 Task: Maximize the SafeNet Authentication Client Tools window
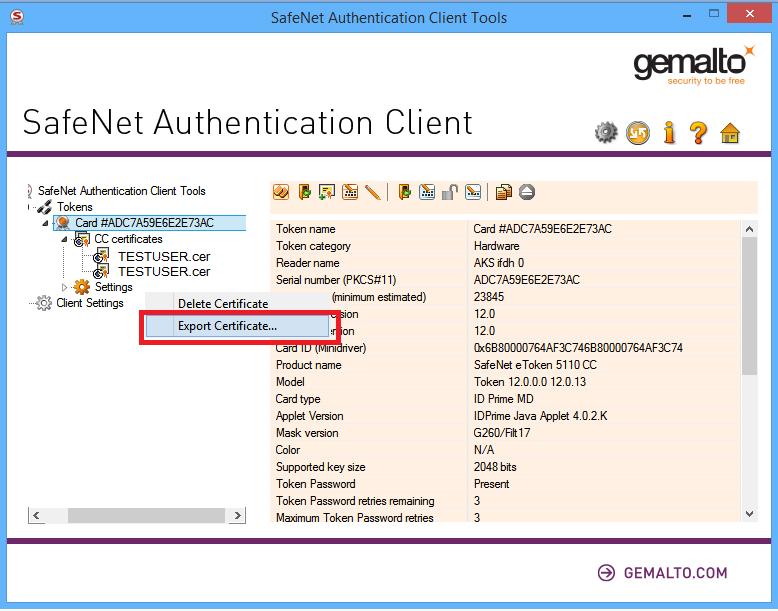click(714, 14)
